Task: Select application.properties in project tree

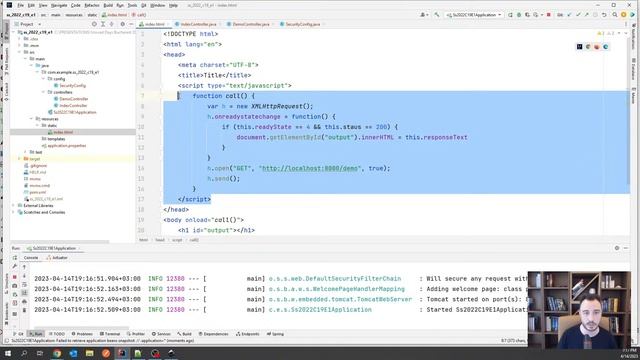Action: (67, 146)
